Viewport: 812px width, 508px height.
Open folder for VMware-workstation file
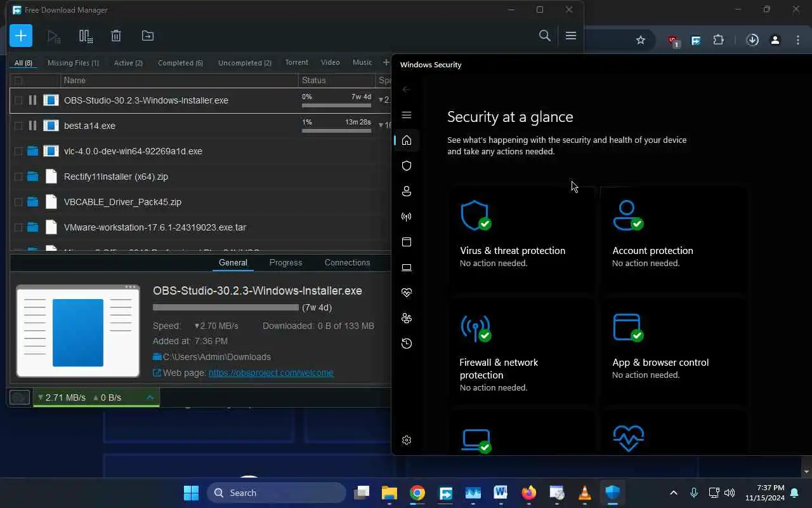click(x=33, y=227)
